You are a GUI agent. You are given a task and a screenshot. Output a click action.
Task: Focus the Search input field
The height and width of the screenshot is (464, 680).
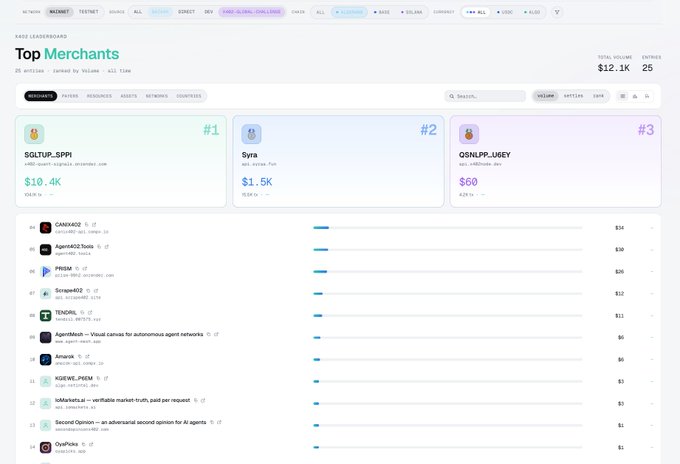[485, 96]
